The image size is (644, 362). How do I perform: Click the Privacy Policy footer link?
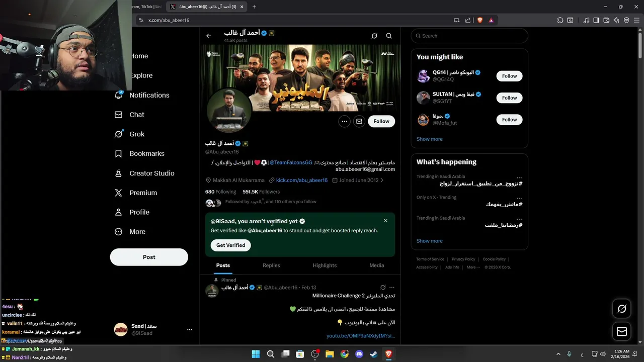(x=463, y=259)
